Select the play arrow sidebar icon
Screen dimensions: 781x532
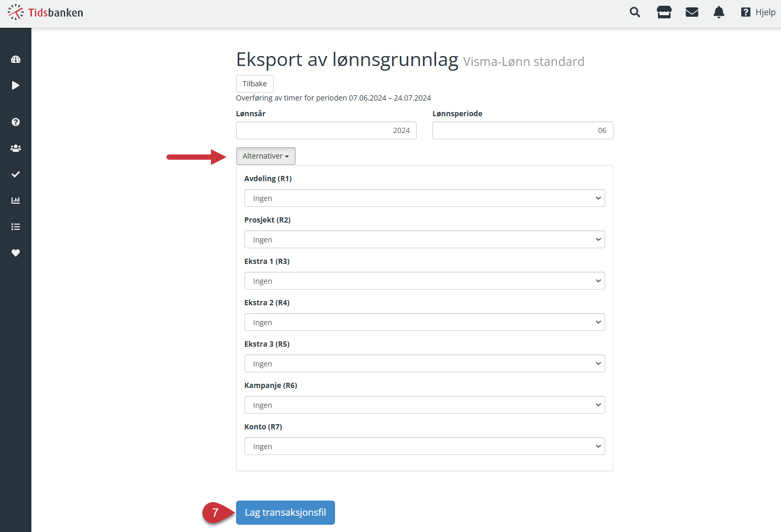16,85
